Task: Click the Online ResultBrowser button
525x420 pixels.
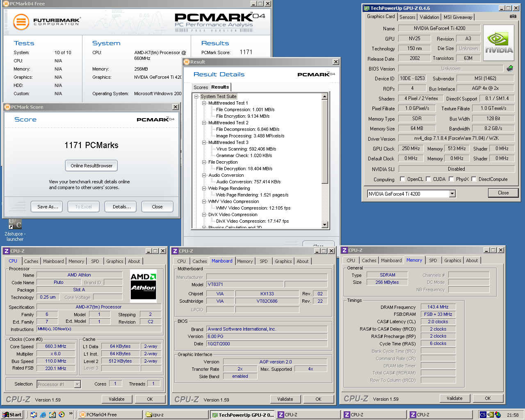Action: (91, 166)
